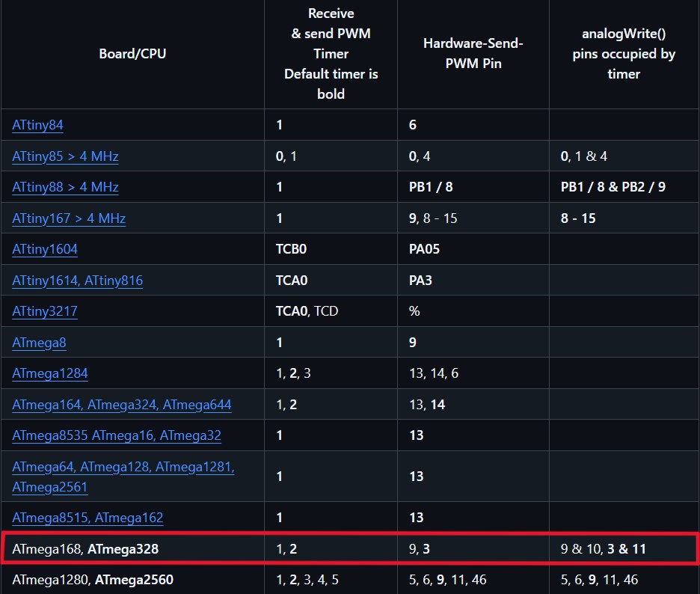Open the ATtiny1604 link

coord(45,249)
